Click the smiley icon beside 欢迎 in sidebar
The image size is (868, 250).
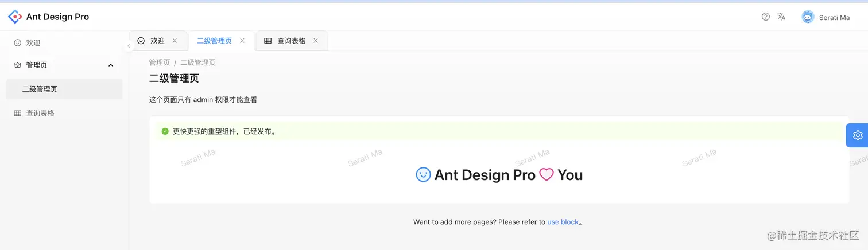tap(18, 43)
